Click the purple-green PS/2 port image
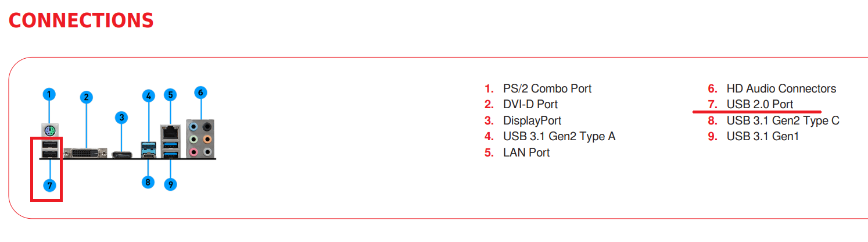The height and width of the screenshot is (242, 868). click(x=49, y=130)
